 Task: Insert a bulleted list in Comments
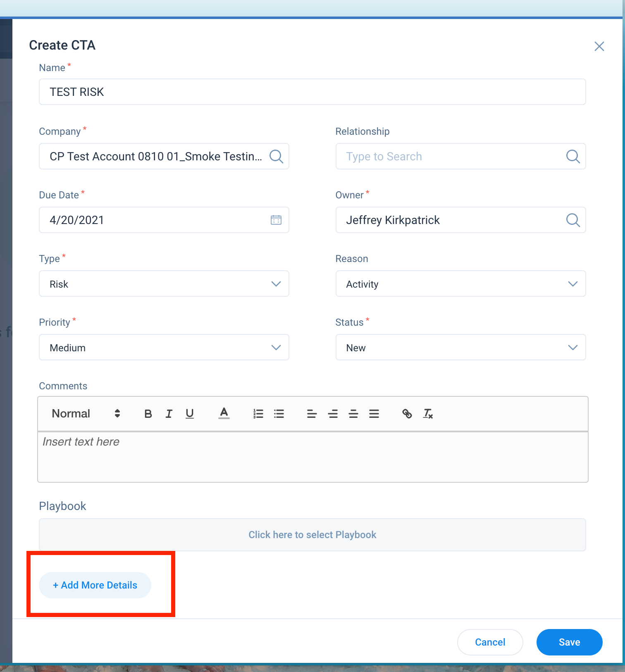pyautogui.click(x=279, y=414)
